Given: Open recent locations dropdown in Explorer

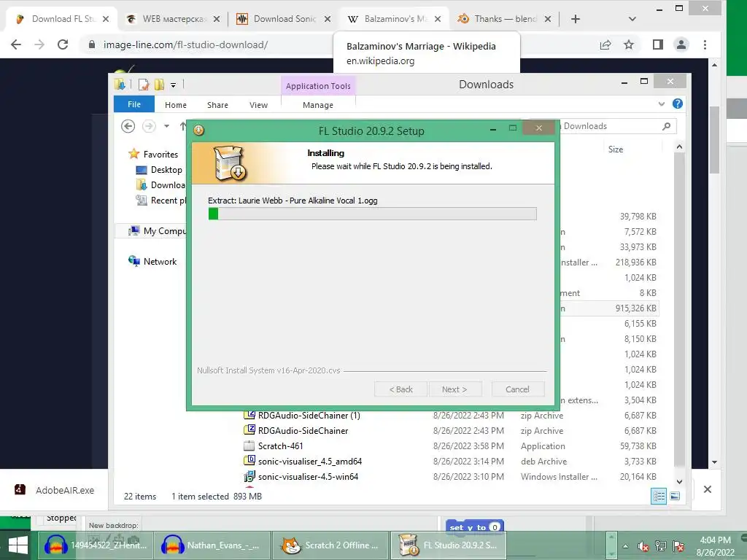Looking at the screenshot, I should tap(166, 126).
